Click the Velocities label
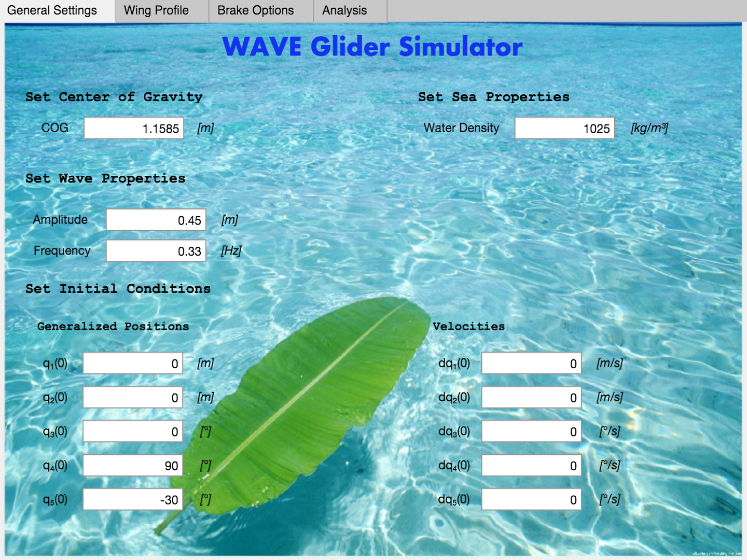Viewport: 747px width, 560px height. point(469,326)
